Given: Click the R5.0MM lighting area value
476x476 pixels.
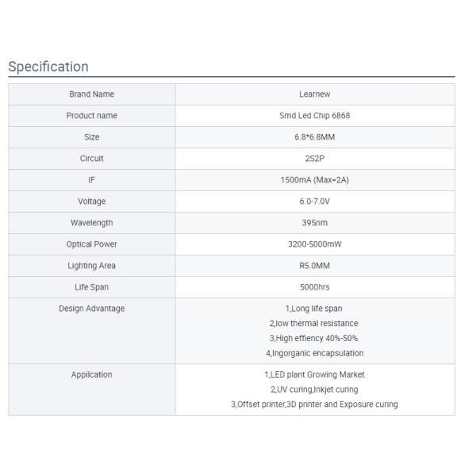Looking at the screenshot, I should tap(315, 266).
